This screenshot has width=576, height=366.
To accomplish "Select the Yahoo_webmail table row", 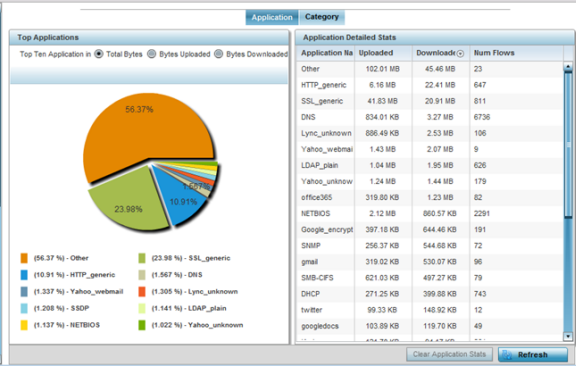I will point(430,149).
